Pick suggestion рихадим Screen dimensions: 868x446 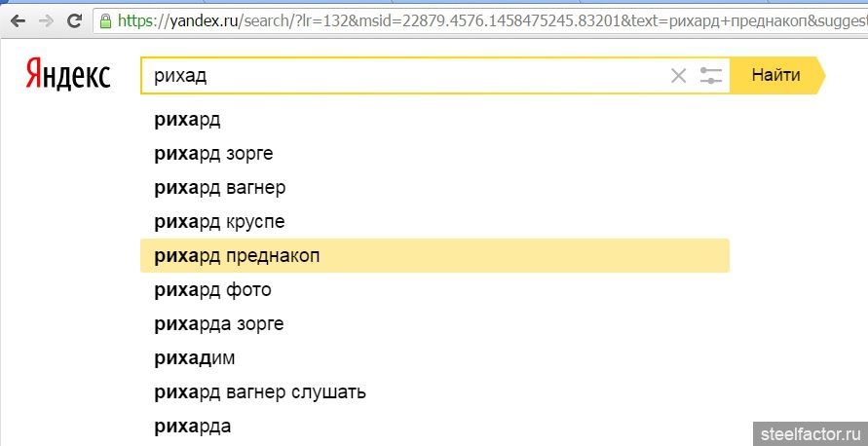(434, 358)
